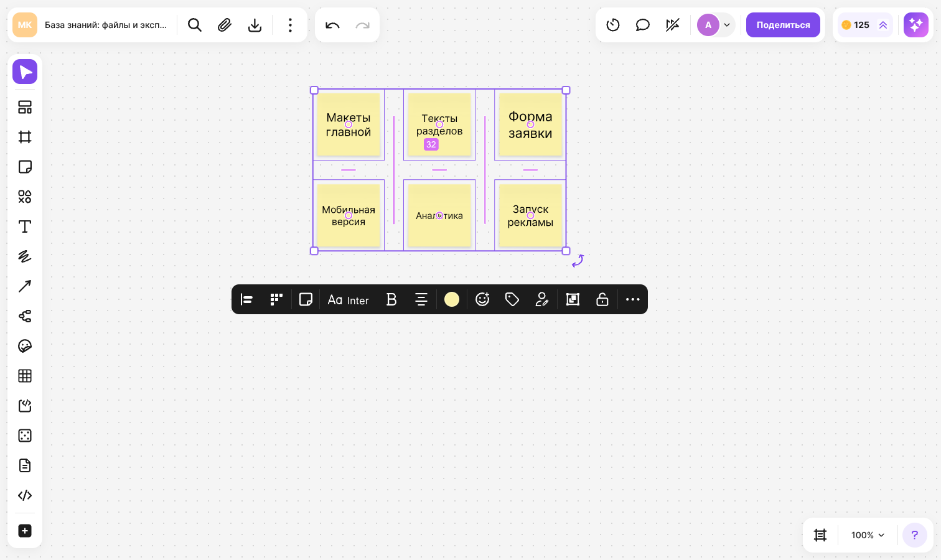
Task: Open the 100% zoom dropdown
Action: point(868,535)
